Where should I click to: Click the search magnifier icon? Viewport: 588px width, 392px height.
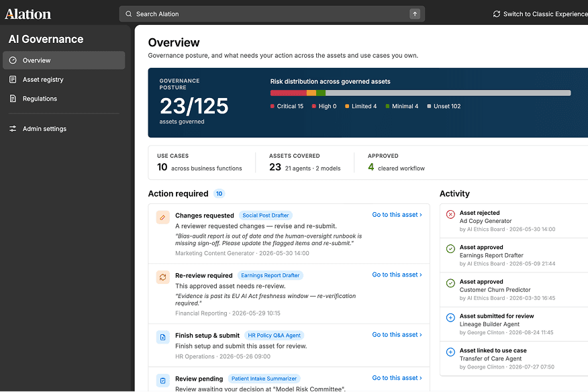click(x=129, y=14)
